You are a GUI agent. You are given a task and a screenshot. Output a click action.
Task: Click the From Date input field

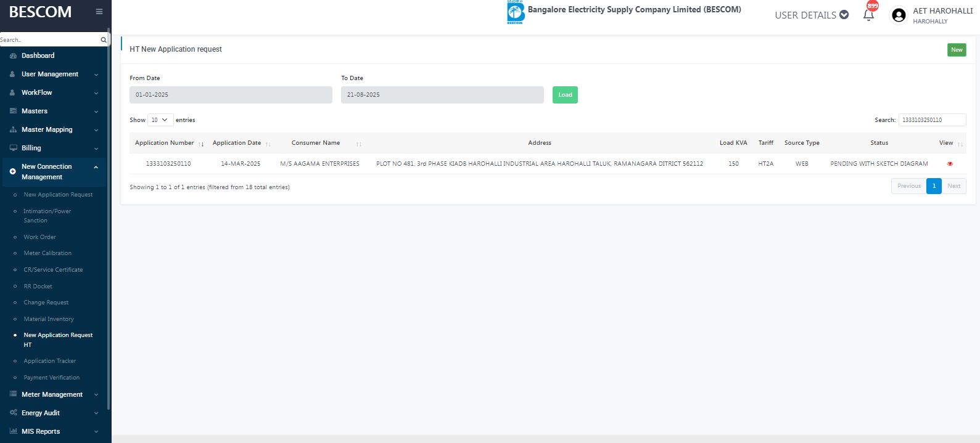[231, 95]
